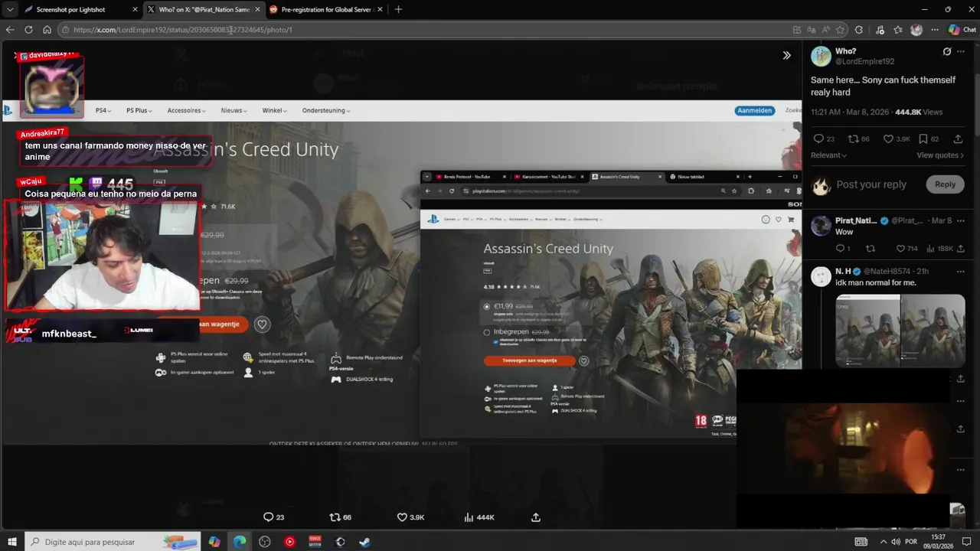The width and height of the screenshot is (980, 551).
Task: Open Pirat_Nation profile name in reply
Action: click(x=856, y=220)
